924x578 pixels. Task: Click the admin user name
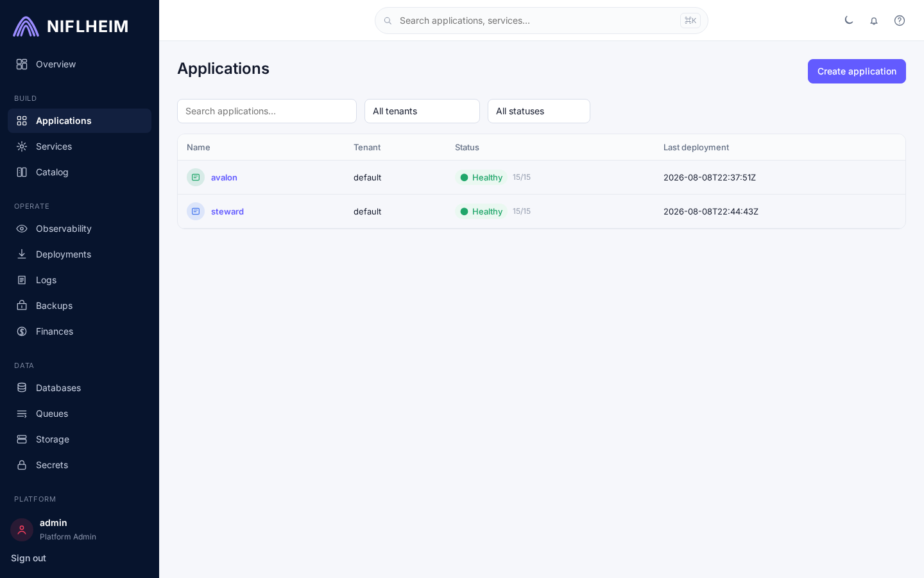(x=53, y=523)
